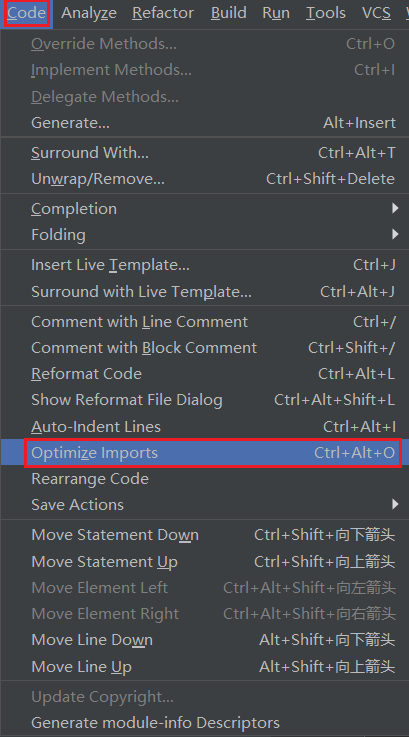409x737 pixels.
Task: Select Generate... menu entry
Action: click(204, 123)
